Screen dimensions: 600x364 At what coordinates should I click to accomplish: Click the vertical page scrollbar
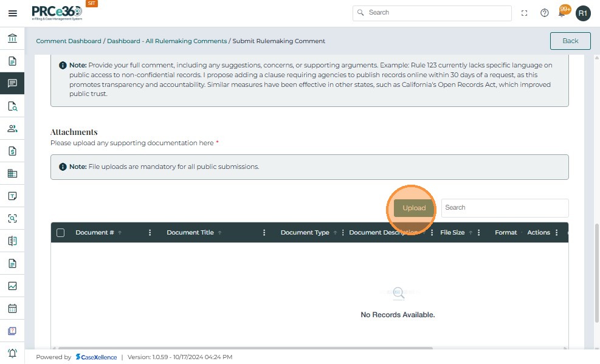point(596,274)
